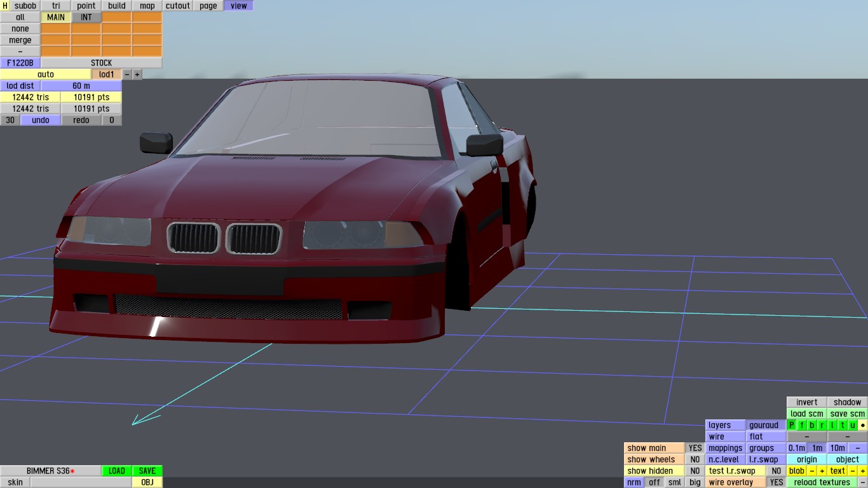Open the page tab
The image size is (868, 488).
tap(208, 6)
